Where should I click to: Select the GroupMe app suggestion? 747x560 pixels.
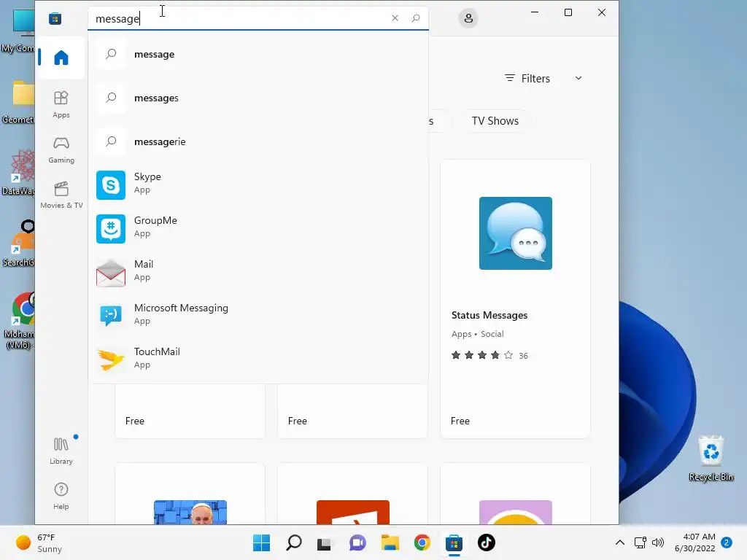pyautogui.click(x=258, y=228)
